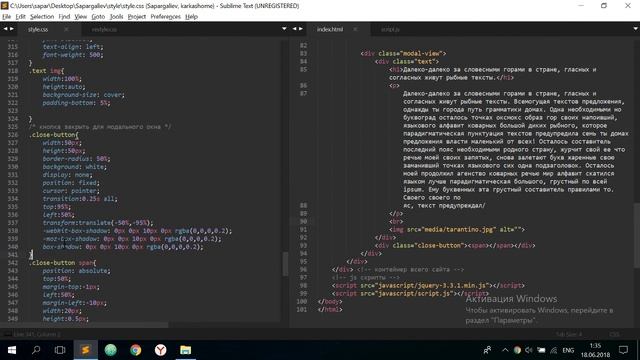The image size is (640, 360).
Task: Click previous-tab arrow in left editor pane
Action: point(5,29)
